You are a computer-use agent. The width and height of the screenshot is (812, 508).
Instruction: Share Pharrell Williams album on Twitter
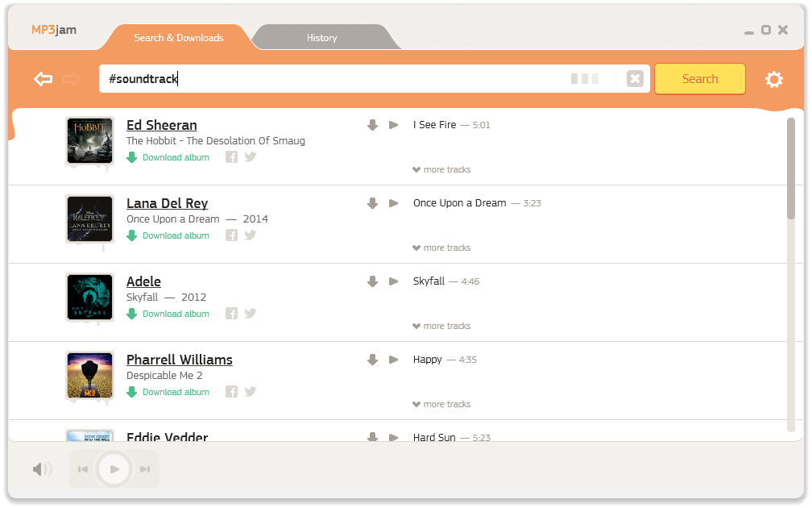pyautogui.click(x=251, y=391)
